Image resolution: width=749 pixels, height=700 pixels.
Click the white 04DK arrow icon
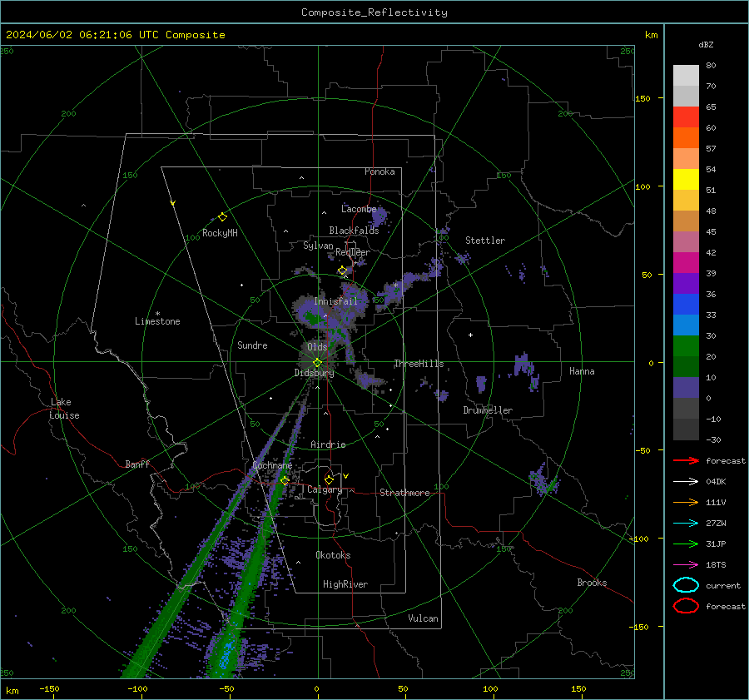pos(686,482)
